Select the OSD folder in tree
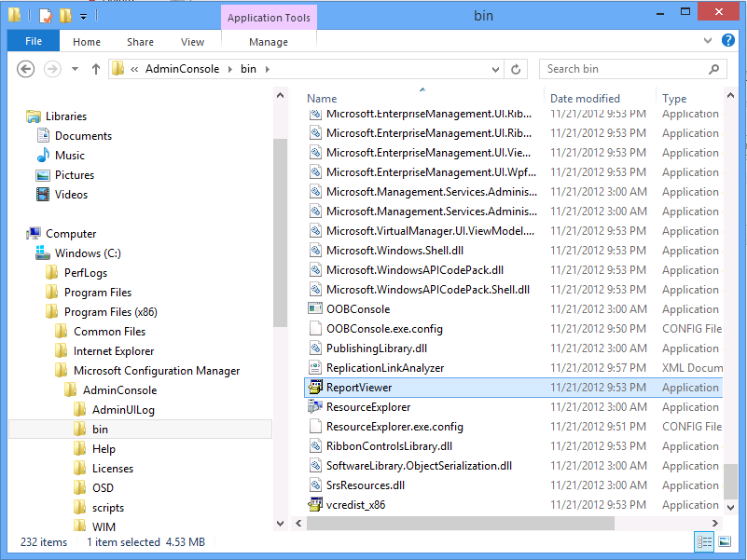Screen dimensions: 747x560 (x=103, y=487)
